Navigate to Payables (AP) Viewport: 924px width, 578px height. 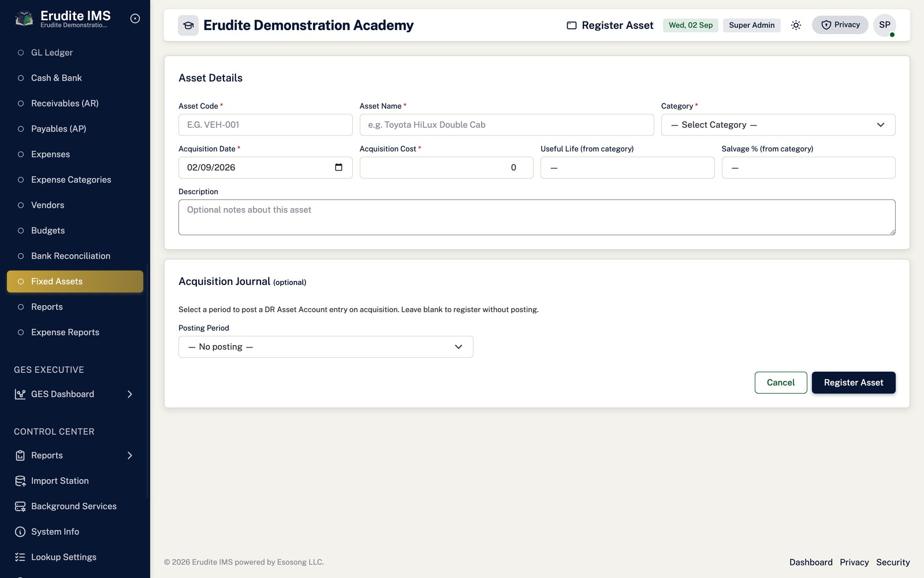[x=75, y=129]
